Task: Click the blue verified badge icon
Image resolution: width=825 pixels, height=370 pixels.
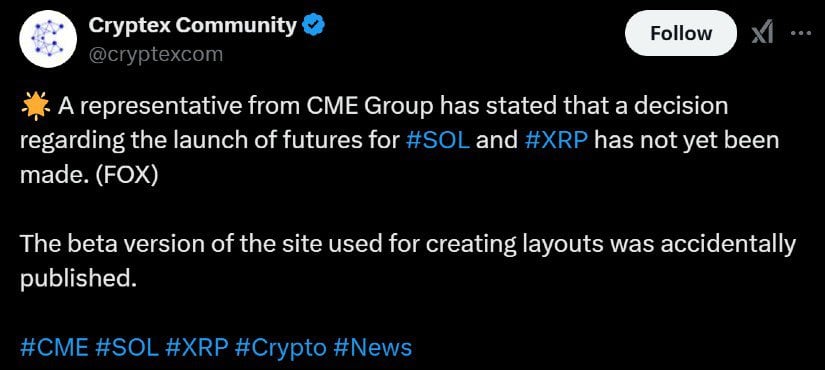Action: (314, 25)
